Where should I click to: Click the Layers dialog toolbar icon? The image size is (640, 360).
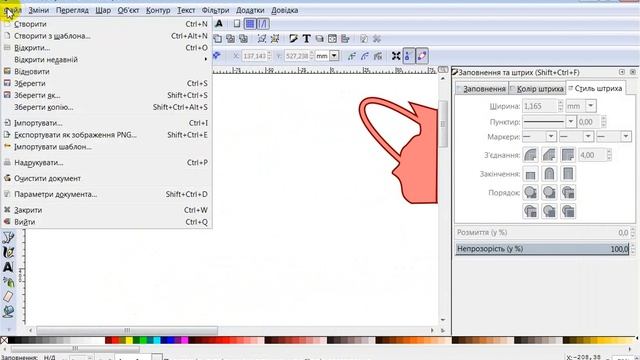[x=319, y=39]
